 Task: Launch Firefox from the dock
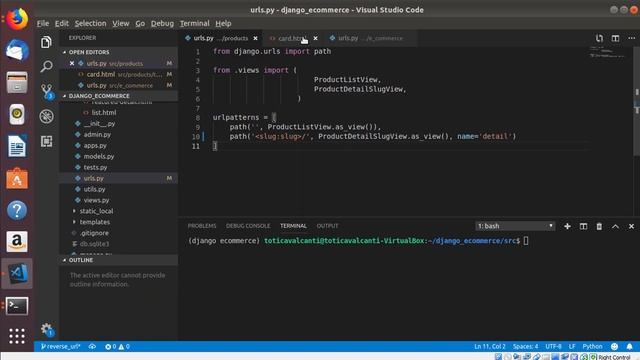17,19
